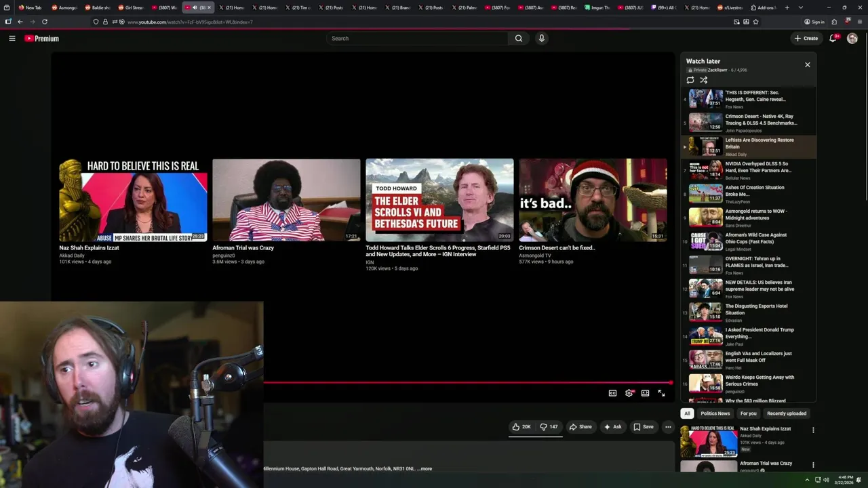Click the YouTube Premium logo
The width and height of the screenshot is (868, 488).
pos(42,39)
